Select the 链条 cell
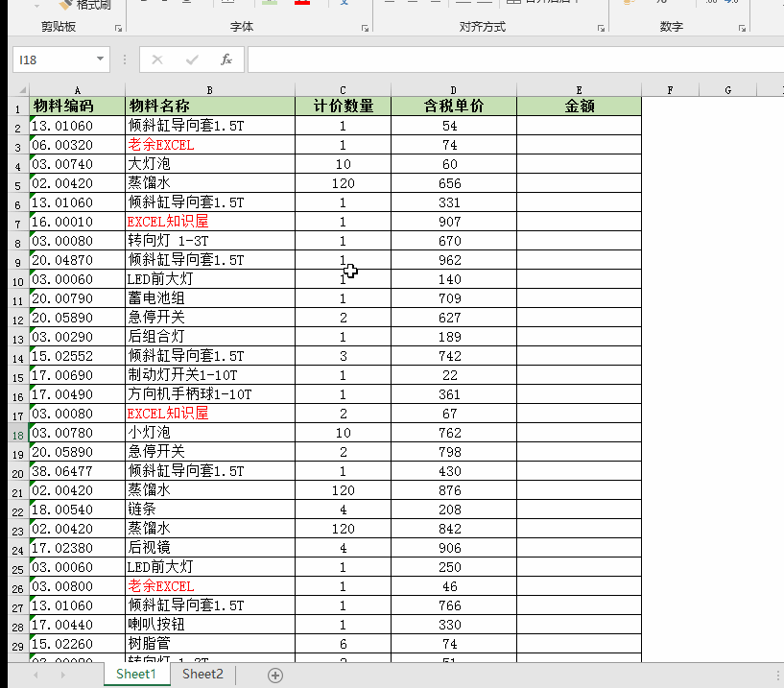This screenshot has width=784, height=688. pyautogui.click(x=210, y=510)
